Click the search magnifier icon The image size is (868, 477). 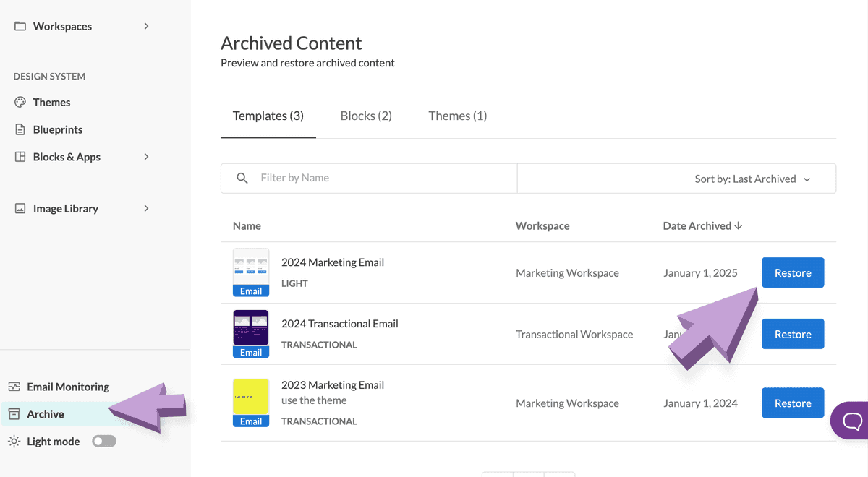coord(242,178)
